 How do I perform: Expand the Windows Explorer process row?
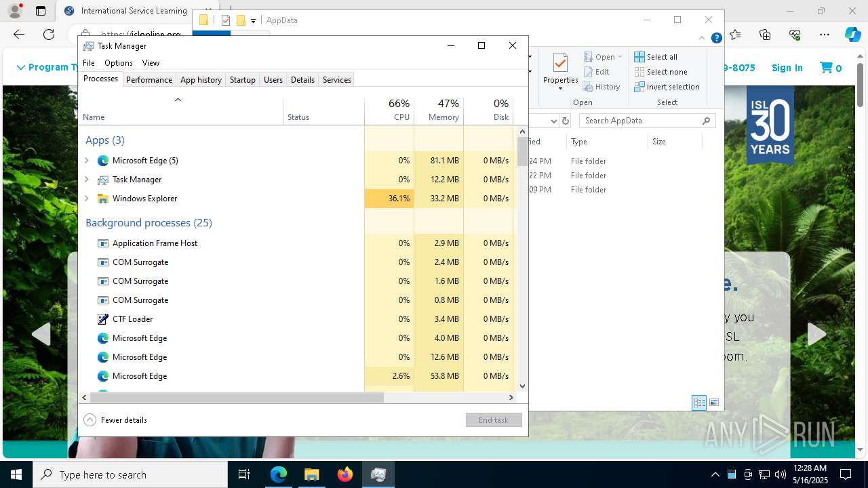pyautogui.click(x=86, y=199)
